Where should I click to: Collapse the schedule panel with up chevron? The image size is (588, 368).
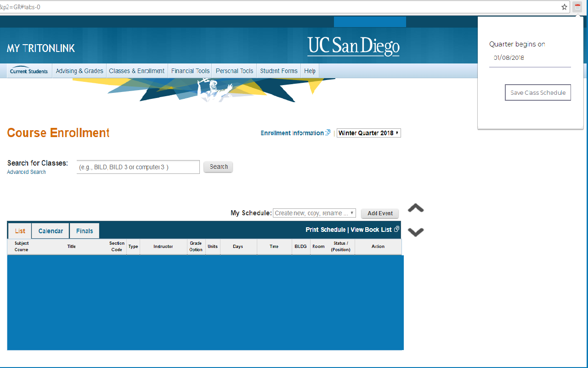click(415, 208)
